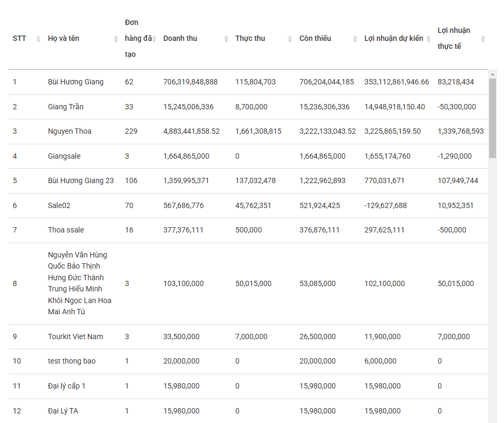Click the Đại lý cấp 1 entry
Image resolution: width=504 pixels, height=423 pixels.
tap(66, 386)
